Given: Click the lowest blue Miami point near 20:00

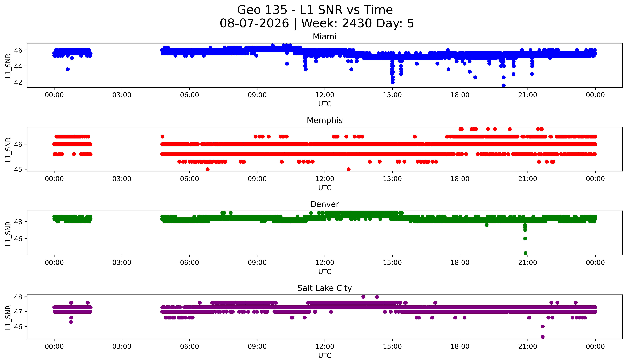Looking at the screenshot, I should pos(504,85).
